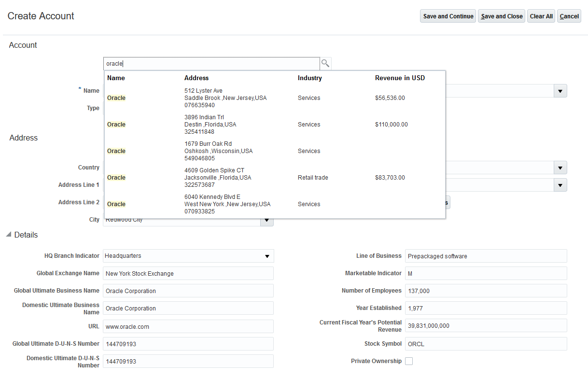Click the Domestic Ultimate D-U-N-S Number field
The image size is (588, 379).
click(x=188, y=361)
